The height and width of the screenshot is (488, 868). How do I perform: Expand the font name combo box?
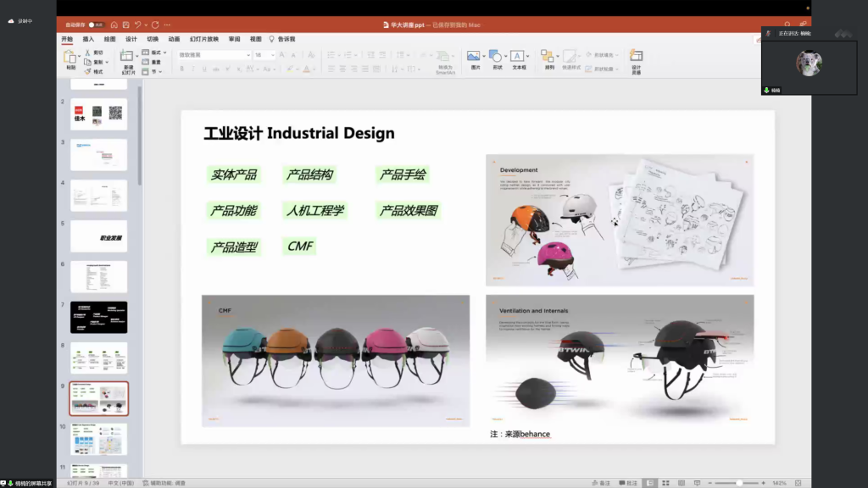pyautogui.click(x=248, y=55)
